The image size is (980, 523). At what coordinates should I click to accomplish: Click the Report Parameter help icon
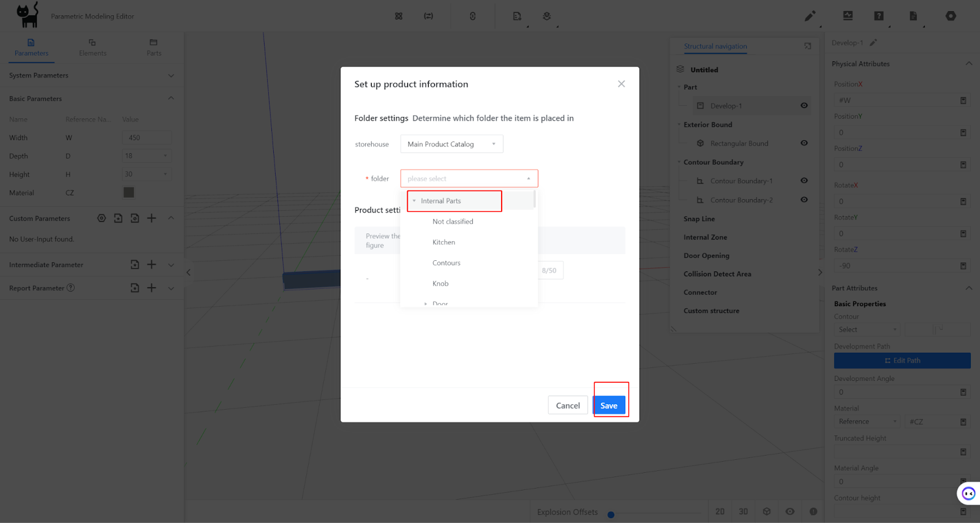pos(71,288)
